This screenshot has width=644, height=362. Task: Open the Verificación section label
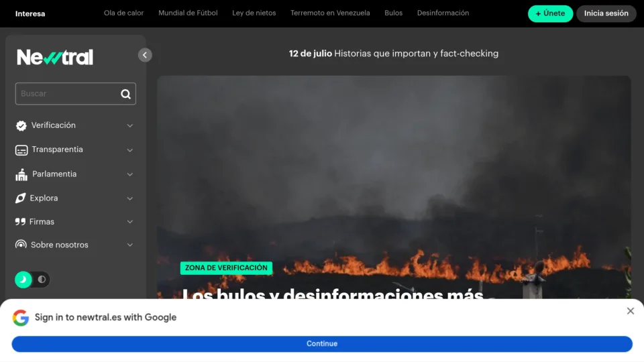pyautogui.click(x=54, y=125)
